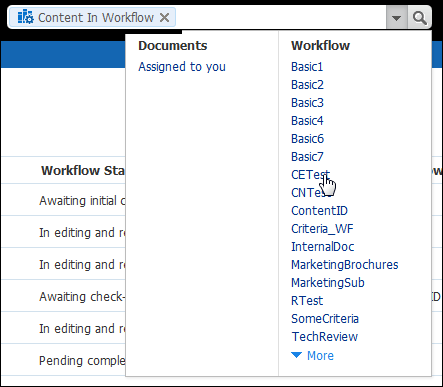Select the SomeCriteria workflow
Screen dimensions: 443x387
pos(325,319)
